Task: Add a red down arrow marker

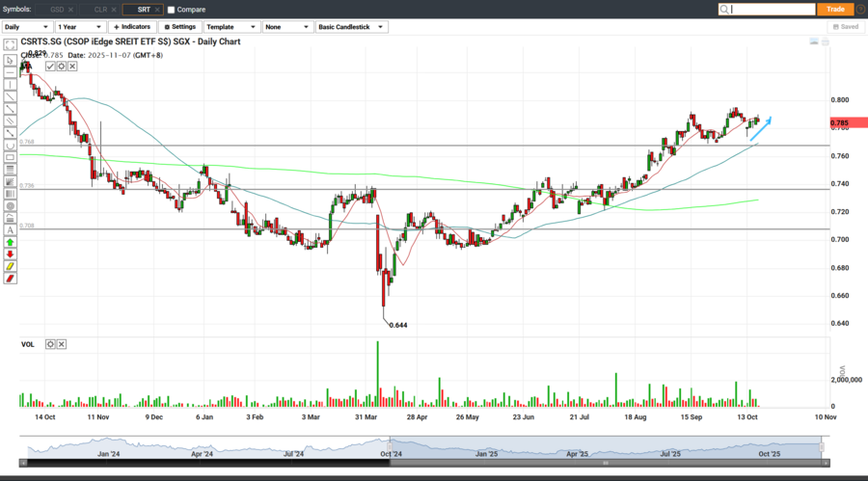Action: pyautogui.click(x=11, y=254)
